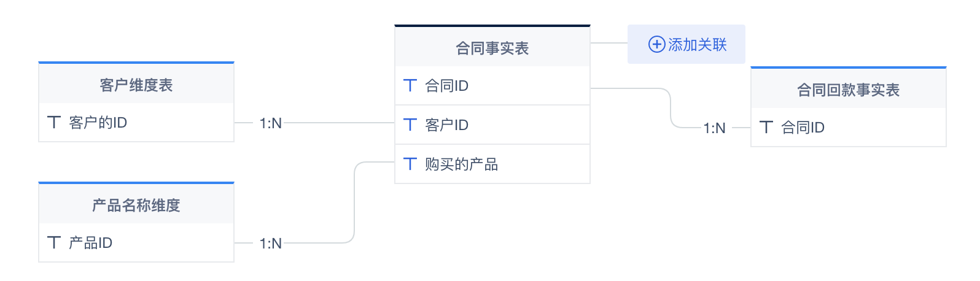Click text-type icon beside 合同ID in 合同事实表
Image resolution: width=980 pixels, height=281 pixels.
point(410,86)
